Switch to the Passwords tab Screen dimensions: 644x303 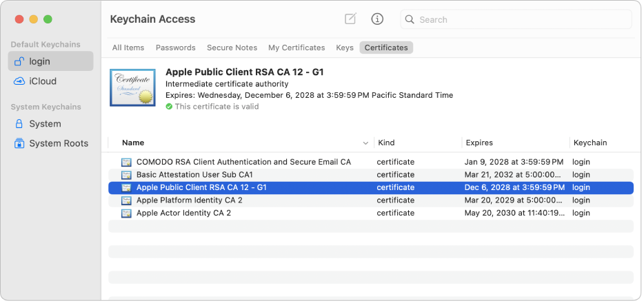(176, 48)
